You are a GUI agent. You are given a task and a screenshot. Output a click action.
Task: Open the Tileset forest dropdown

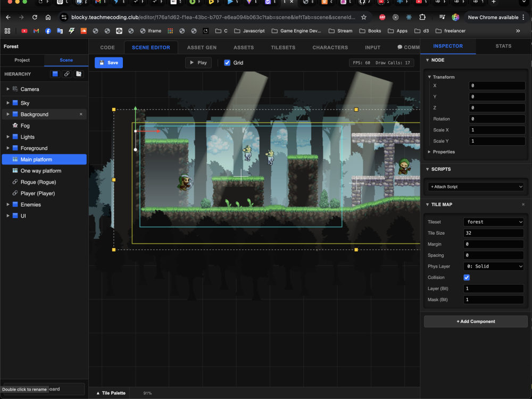coord(494,222)
